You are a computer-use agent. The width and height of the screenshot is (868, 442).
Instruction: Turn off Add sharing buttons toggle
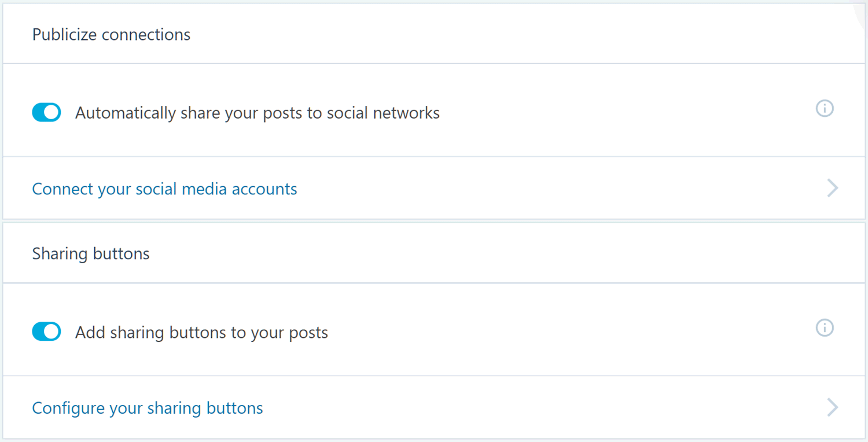point(46,332)
